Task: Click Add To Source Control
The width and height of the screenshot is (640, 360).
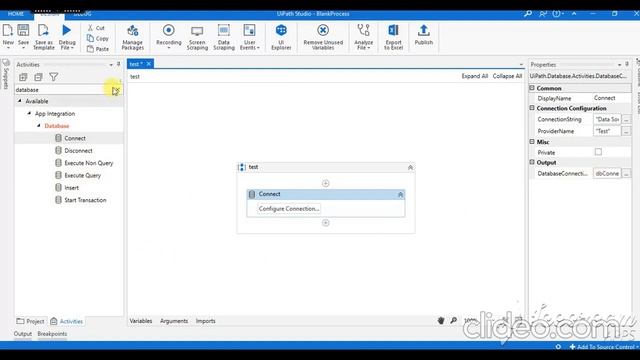Action: point(604,347)
